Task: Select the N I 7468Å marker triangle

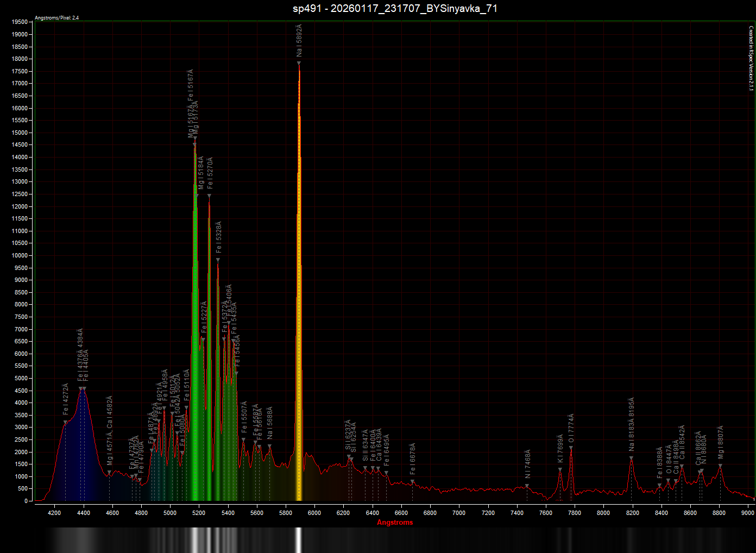Action: coord(527,486)
